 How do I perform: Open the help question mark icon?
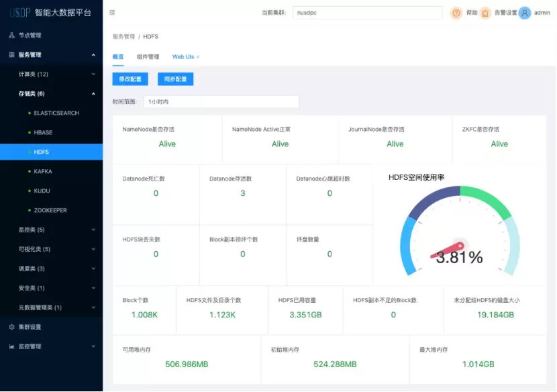(x=456, y=13)
